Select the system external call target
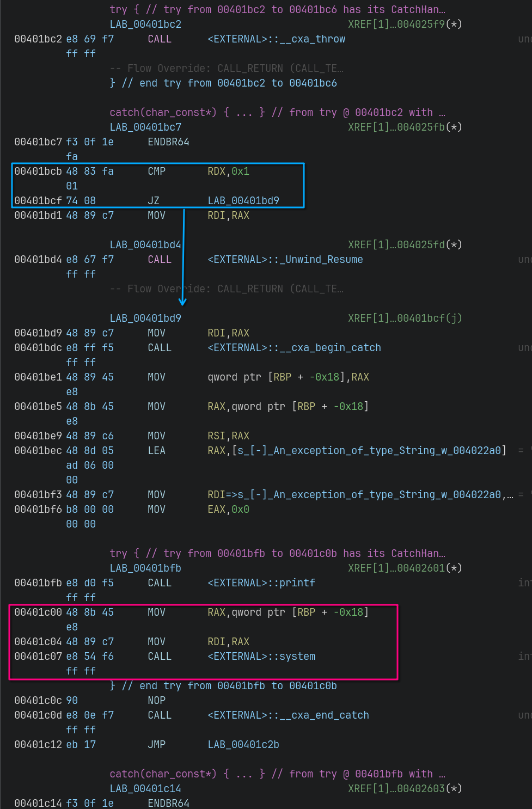The image size is (532, 809). pyautogui.click(x=261, y=657)
